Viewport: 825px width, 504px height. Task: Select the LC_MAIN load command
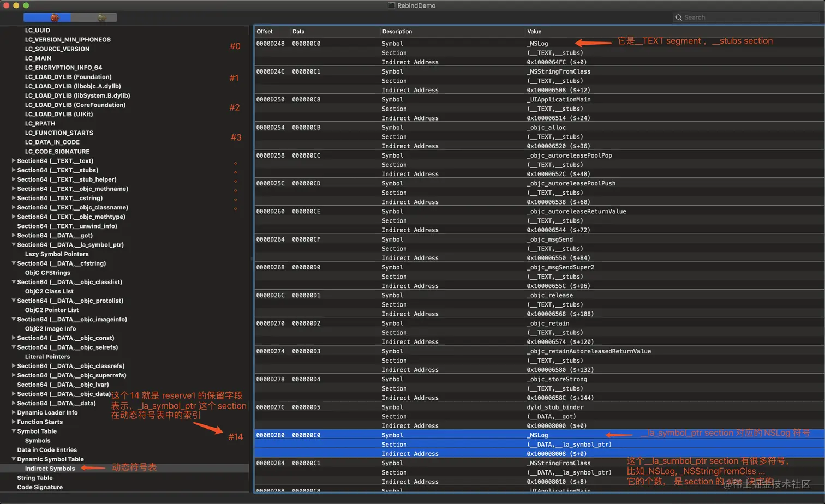click(38, 58)
